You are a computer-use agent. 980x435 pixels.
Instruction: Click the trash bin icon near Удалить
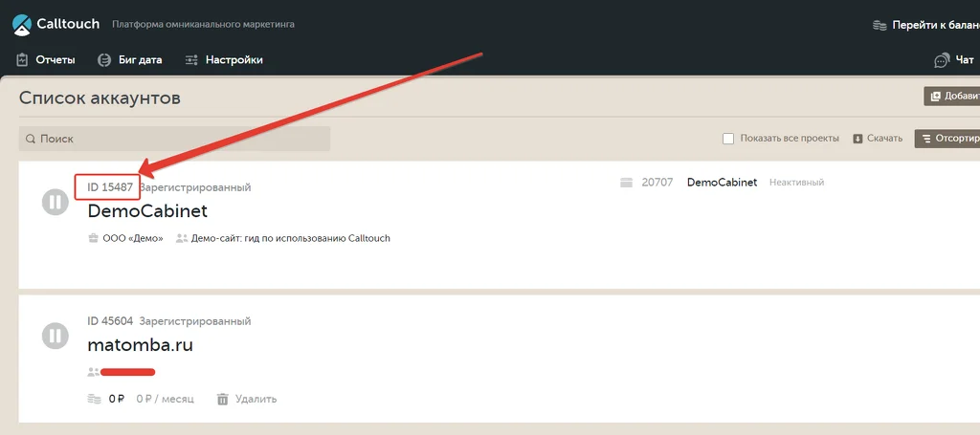click(x=222, y=399)
